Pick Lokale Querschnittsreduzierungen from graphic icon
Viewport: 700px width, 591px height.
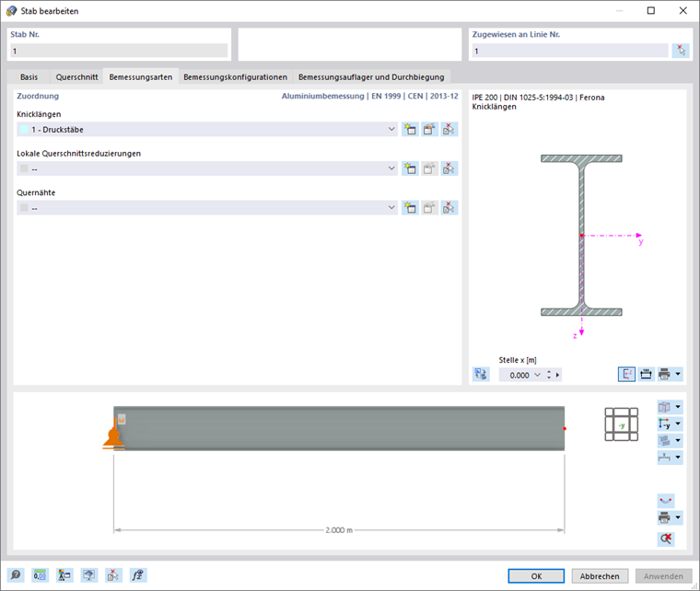449,168
